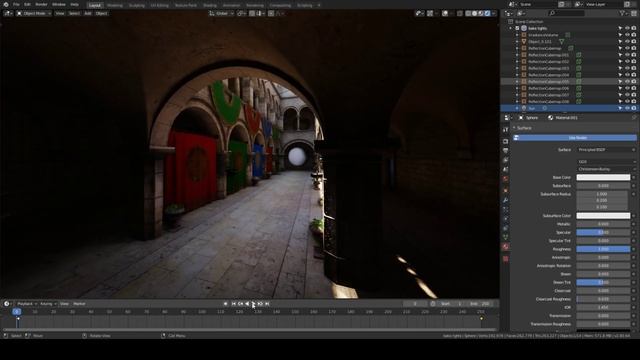This screenshot has height=360, width=640.
Task: Open the viewport editor type selector
Action: click(x=8, y=13)
